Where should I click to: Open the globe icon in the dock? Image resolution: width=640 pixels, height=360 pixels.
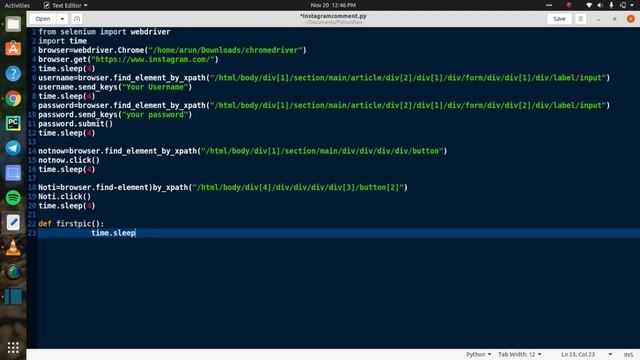click(x=13, y=272)
